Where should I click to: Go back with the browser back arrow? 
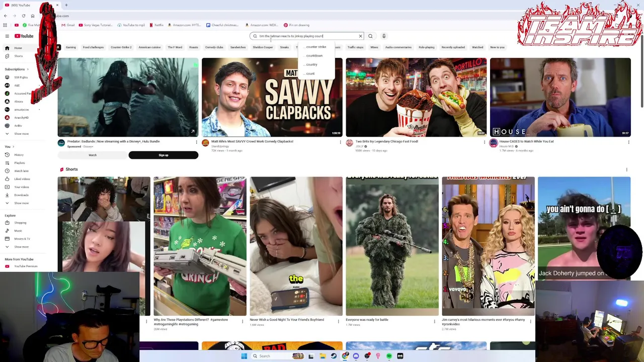click(x=6, y=16)
